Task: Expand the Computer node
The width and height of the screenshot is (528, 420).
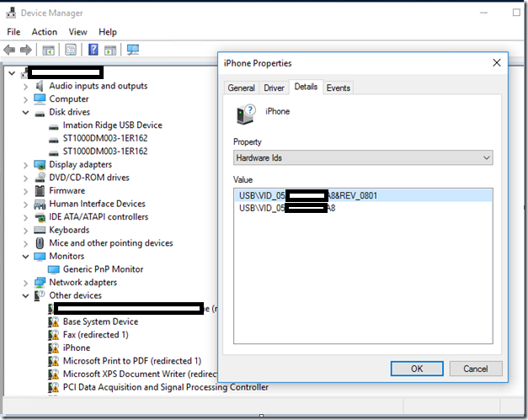Action: pyautogui.click(x=25, y=100)
